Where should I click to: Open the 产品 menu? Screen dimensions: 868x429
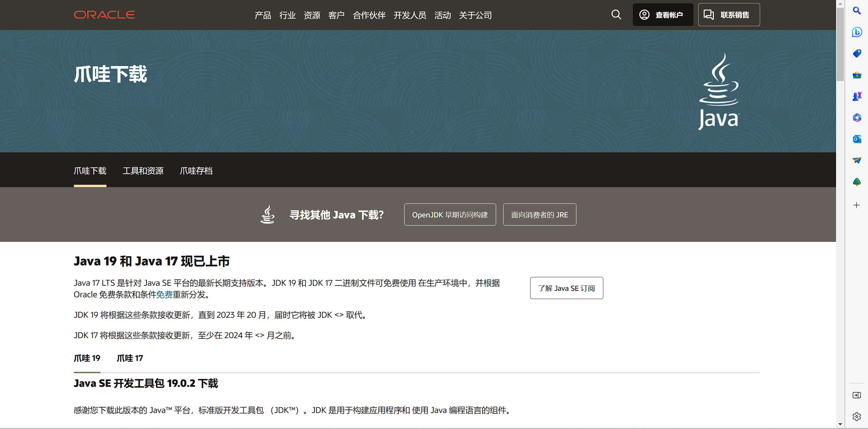tap(263, 15)
